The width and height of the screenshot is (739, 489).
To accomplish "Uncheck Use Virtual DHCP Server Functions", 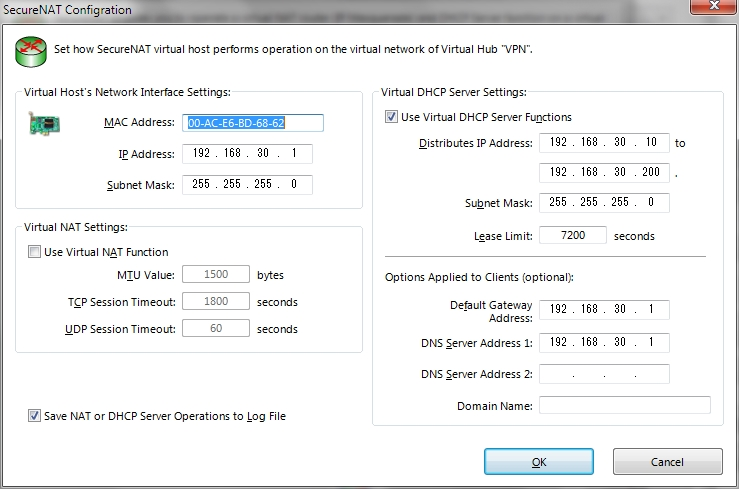I will coord(391,116).
